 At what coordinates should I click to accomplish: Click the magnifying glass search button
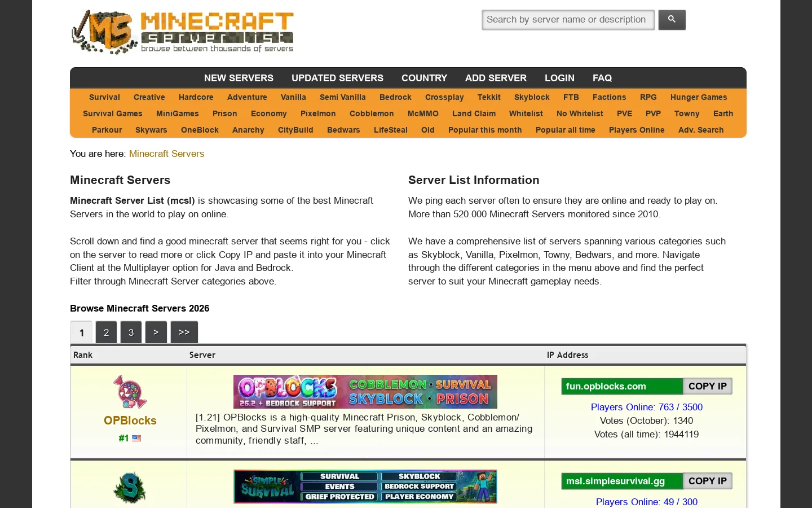click(672, 20)
